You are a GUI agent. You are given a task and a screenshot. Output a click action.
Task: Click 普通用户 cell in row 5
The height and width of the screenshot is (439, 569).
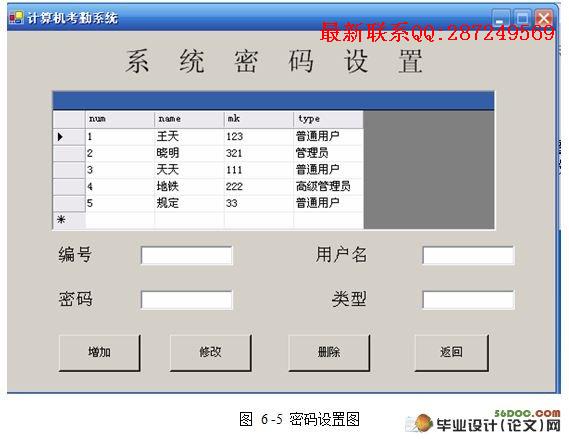(x=328, y=204)
